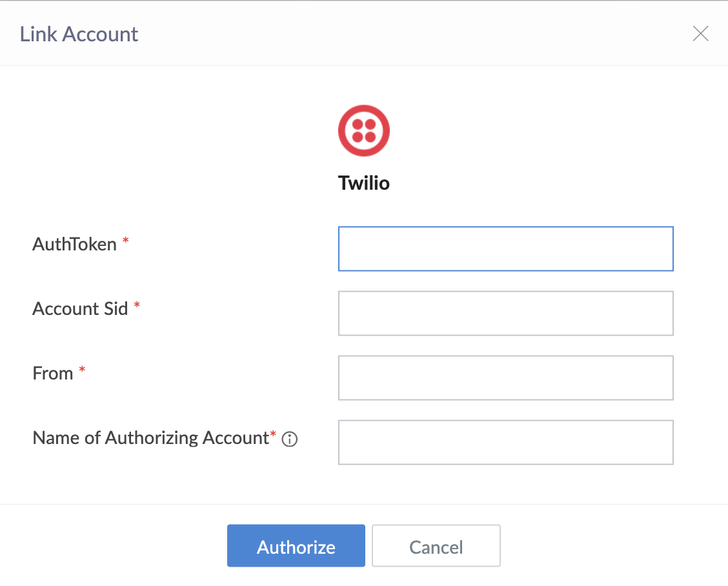Focus the AuthToken input field

(505, 248)
